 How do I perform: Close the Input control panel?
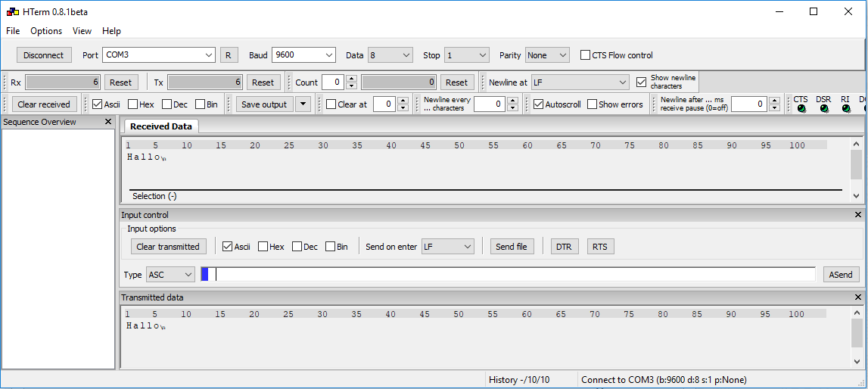(x=858, y=215)
